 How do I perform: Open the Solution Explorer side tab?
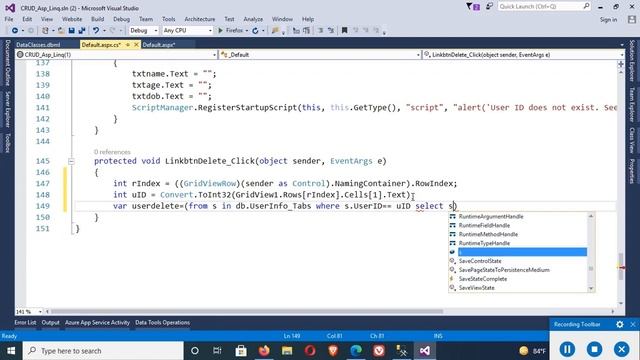631,61
